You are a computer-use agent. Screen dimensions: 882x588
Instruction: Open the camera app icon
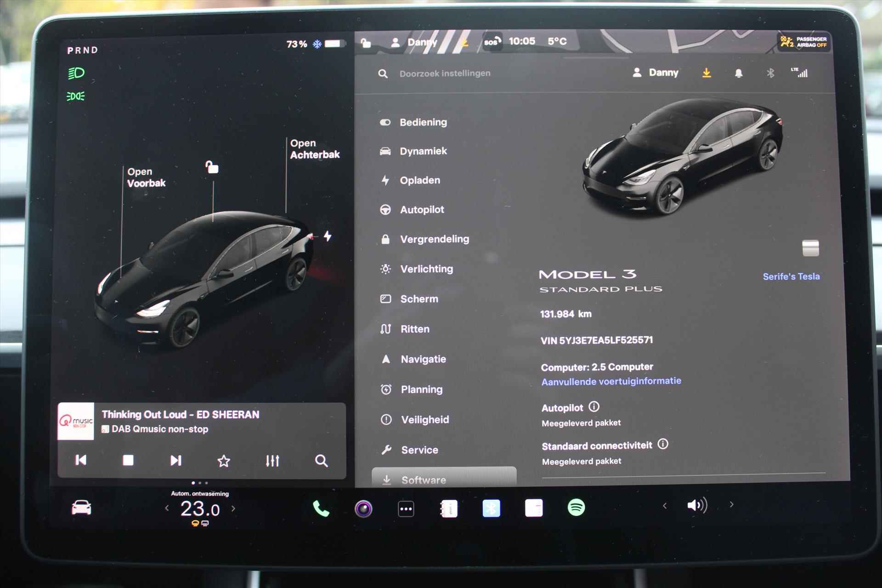coord(363,509)
